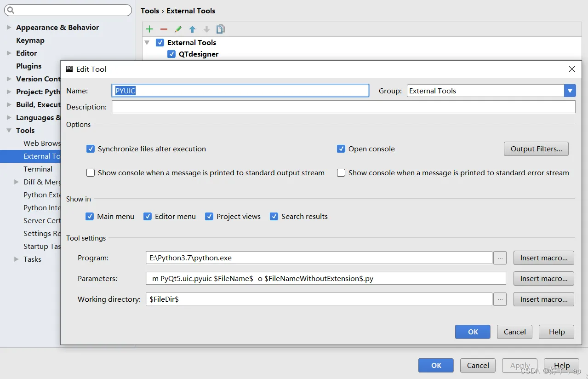
Task: Click the move up arrow icon
Action: click(192, 29)
